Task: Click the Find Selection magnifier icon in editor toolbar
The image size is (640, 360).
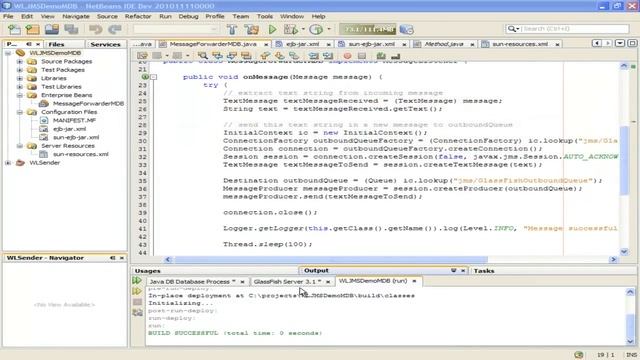Action: click(202, 56)
